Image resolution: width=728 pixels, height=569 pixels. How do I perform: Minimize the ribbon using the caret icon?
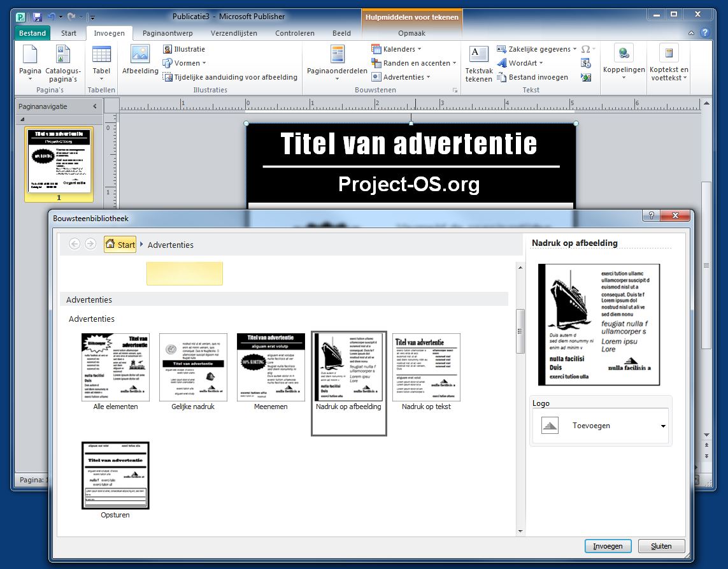pos(691,33)
